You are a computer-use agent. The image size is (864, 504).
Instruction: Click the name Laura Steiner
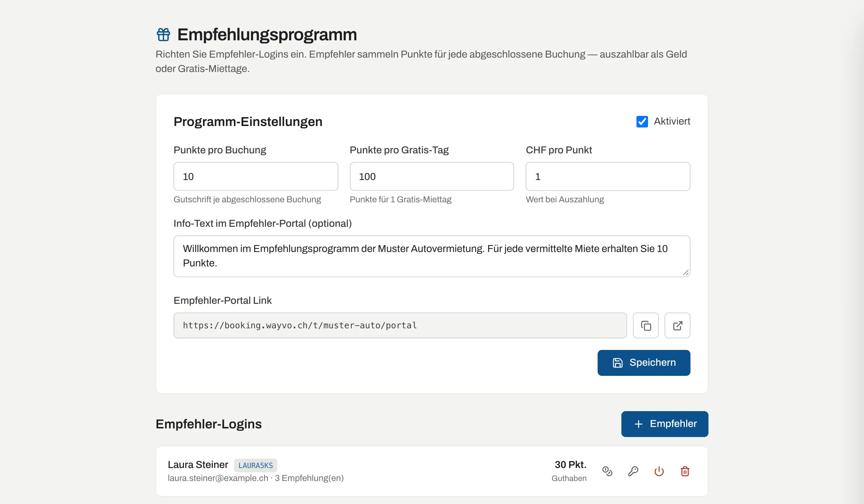198,465
